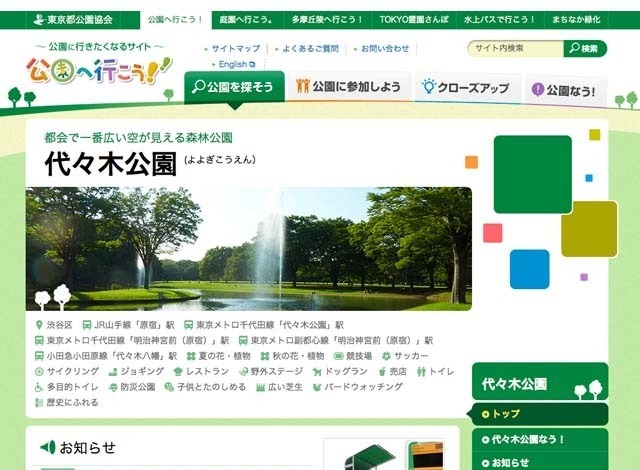Select the 庭園へ行こう。 top tab

[246, 20]
